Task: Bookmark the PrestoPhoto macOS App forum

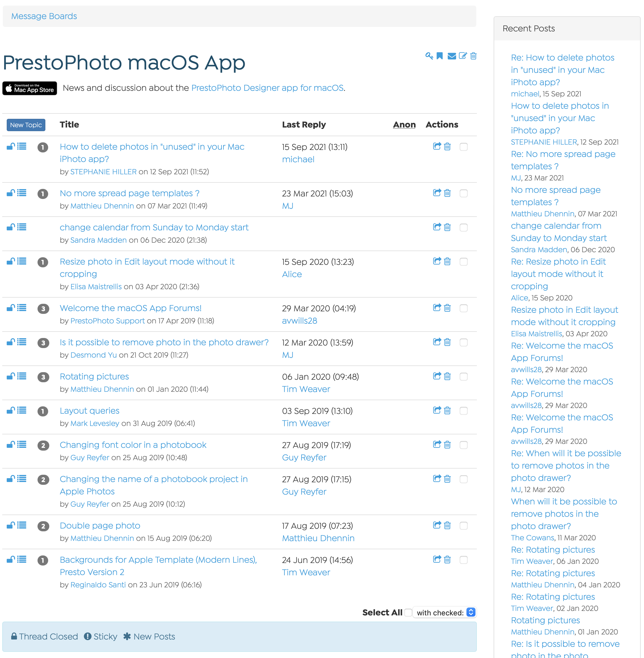Action: coord(440,56)
